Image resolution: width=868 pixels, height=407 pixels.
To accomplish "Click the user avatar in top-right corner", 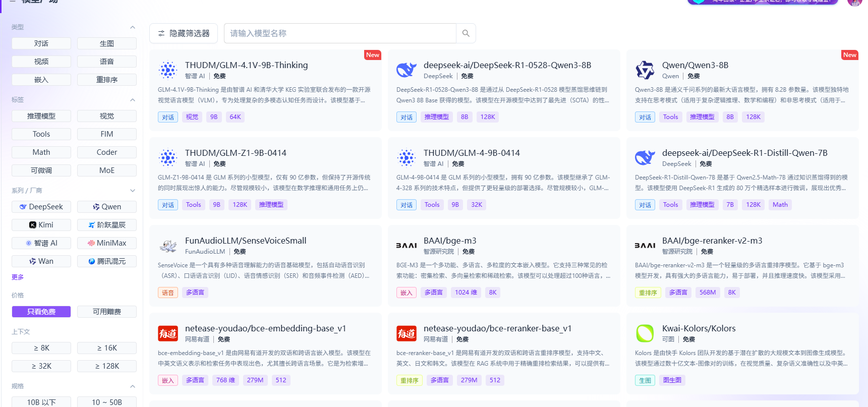I will coord(854,2).
